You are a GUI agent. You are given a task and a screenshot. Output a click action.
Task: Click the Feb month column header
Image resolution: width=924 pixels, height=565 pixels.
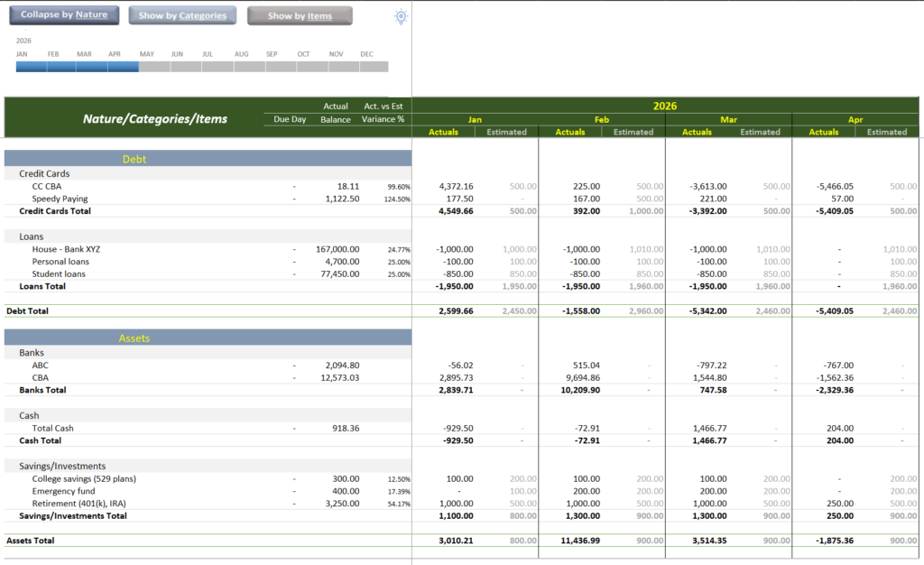(602, 120)
